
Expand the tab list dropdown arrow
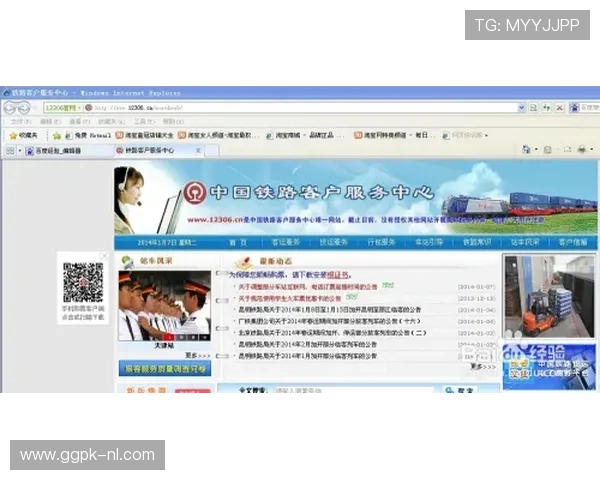[x=20, y=151]
